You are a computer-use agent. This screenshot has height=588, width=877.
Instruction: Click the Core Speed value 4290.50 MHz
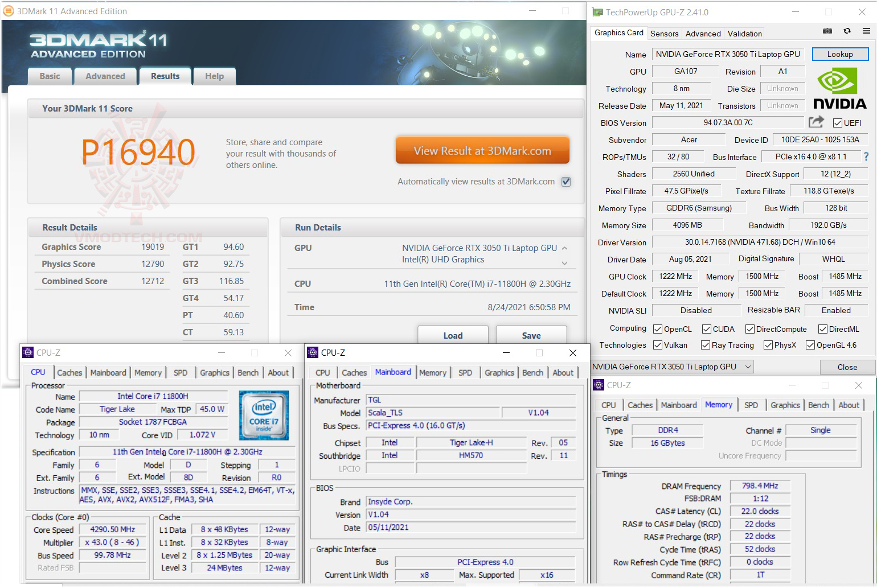tap(112, 529)
